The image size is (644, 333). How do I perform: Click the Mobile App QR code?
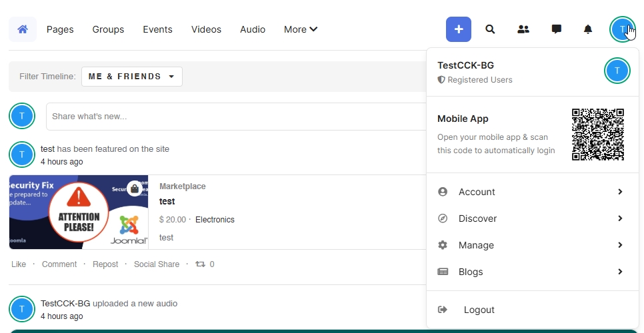coord(598,135)
